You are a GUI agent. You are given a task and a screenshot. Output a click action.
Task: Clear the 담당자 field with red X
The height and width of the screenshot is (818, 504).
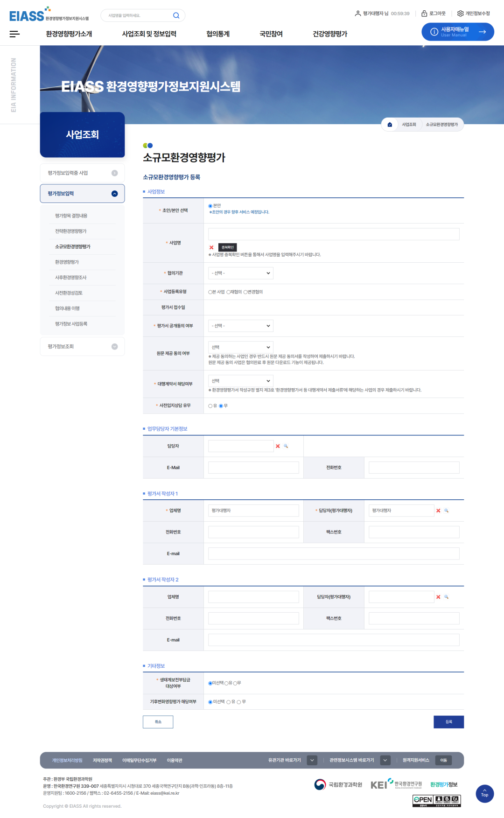(278, 446)
